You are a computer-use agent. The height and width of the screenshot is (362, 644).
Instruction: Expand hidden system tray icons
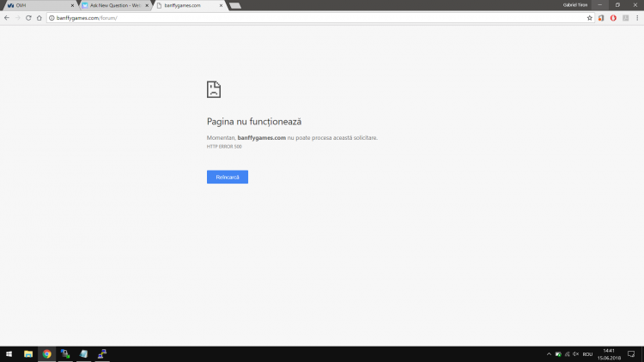pos(549,353)
